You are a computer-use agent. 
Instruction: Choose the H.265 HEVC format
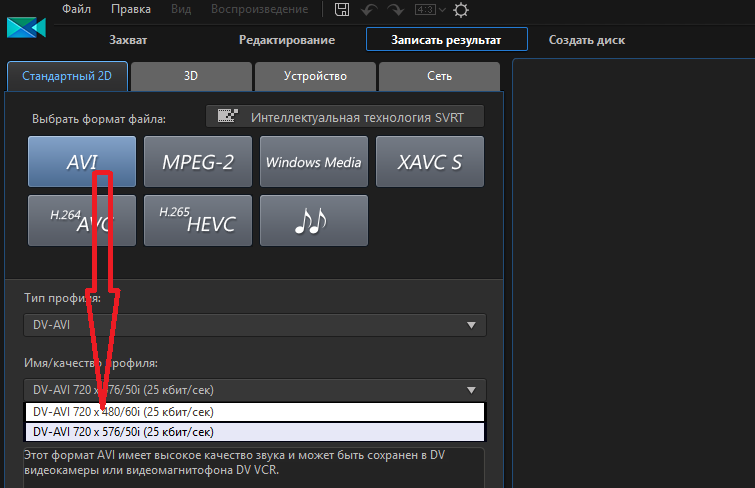(198, 221)
